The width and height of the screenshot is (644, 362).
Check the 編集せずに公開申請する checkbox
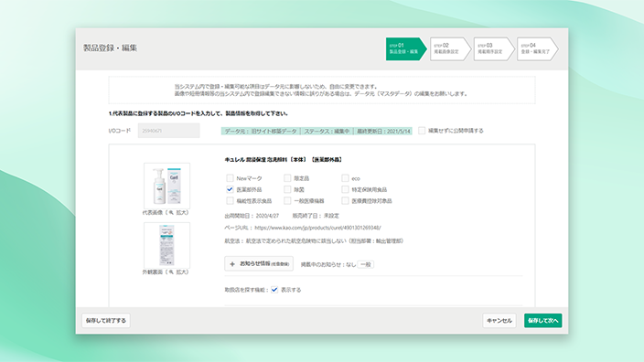(x=422, y=131)
